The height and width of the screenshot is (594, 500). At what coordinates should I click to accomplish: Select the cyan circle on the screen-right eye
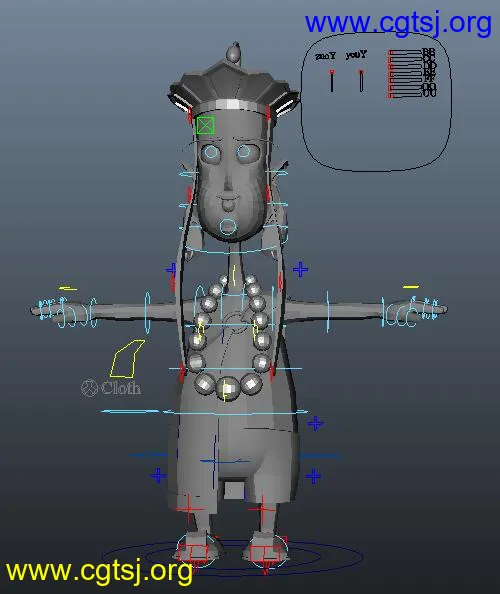244,152
